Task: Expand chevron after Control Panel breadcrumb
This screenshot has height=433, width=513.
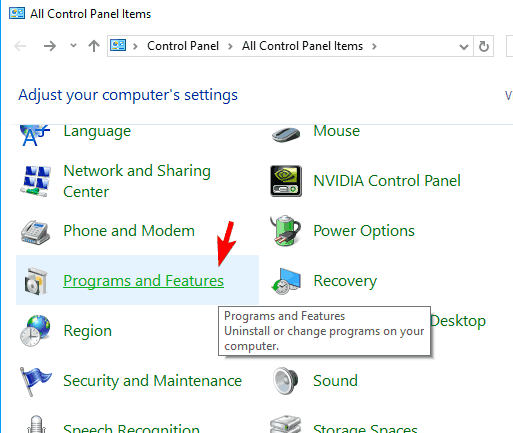Action: coord(230,46)
